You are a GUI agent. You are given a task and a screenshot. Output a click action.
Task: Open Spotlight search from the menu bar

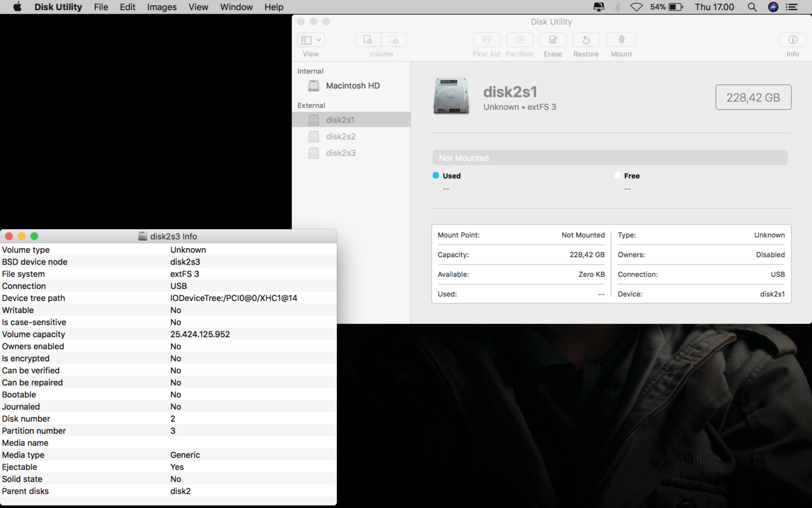point(752,7)
